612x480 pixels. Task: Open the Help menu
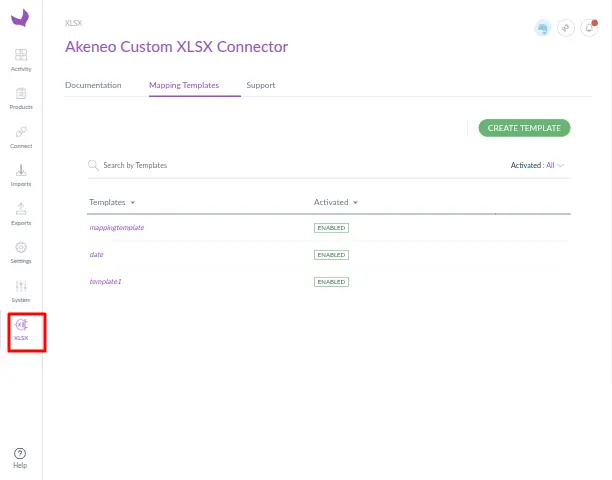(20, 458)
